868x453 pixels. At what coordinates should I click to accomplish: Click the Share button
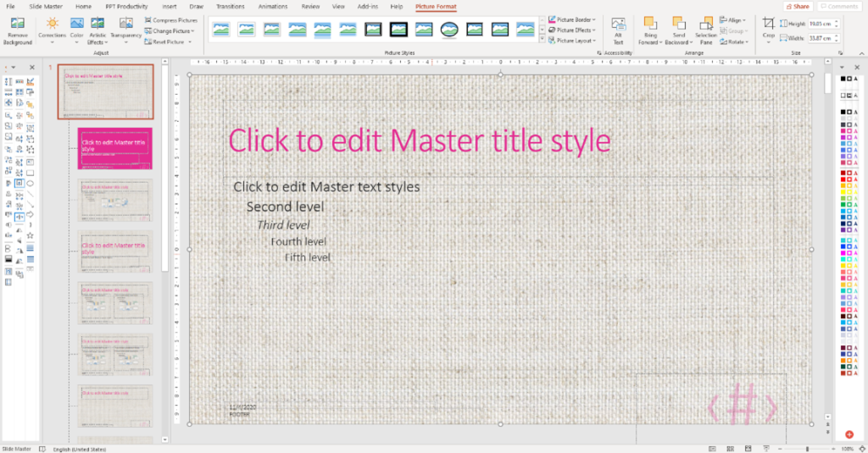coord(798,7)
